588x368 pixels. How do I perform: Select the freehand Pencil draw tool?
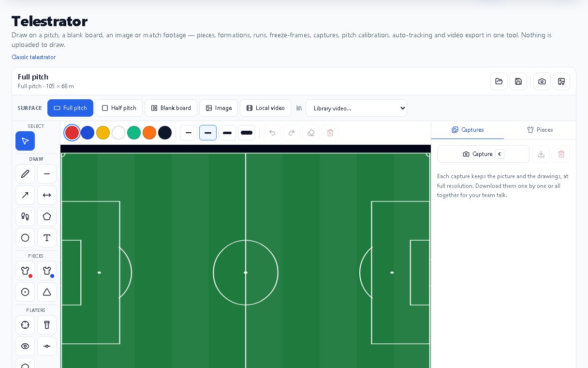pos(25,174)
